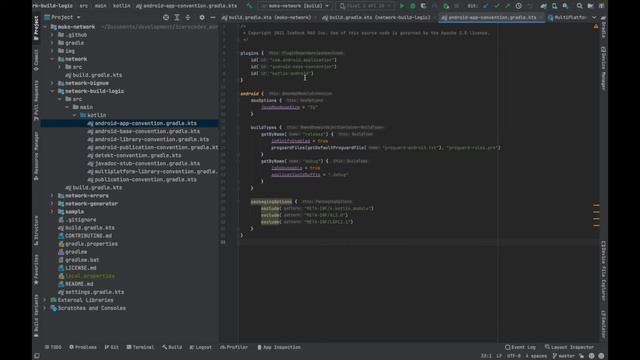The width and height of the screenshot is (640, 360).
Task: Select the LICENSE.md file
Action: [x=78, y=268]
